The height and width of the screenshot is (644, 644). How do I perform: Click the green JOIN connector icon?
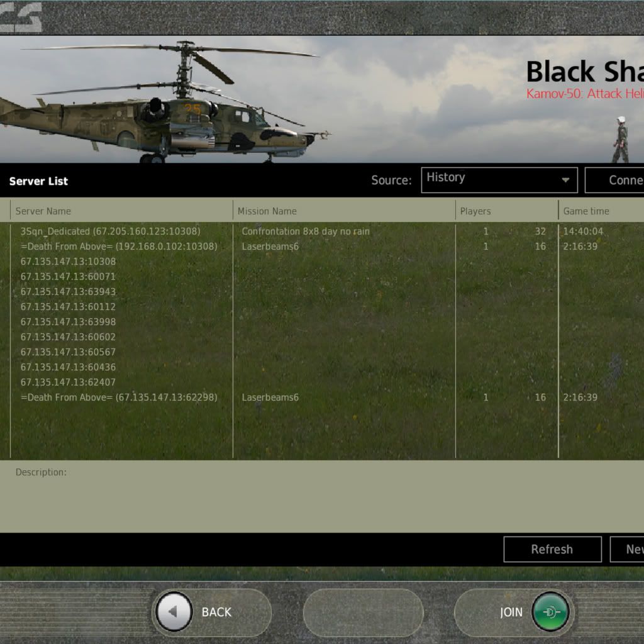click(x=550, y=612)
